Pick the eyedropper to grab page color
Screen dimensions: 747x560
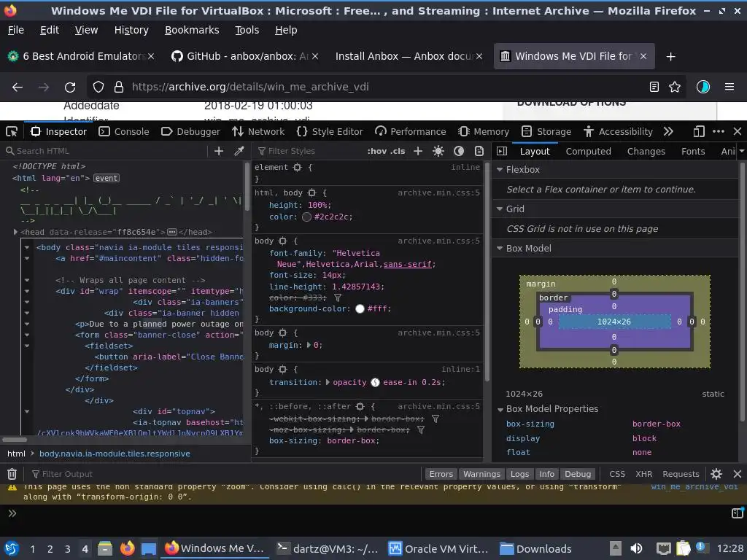click(x=239, y=151)
